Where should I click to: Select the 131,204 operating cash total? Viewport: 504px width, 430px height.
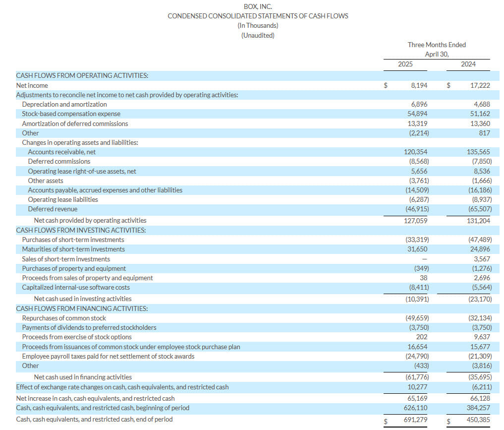tap(478, 221)
